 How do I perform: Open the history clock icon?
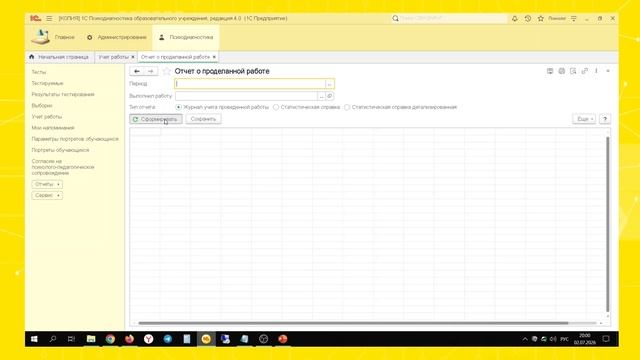click(x=528, y=18)
